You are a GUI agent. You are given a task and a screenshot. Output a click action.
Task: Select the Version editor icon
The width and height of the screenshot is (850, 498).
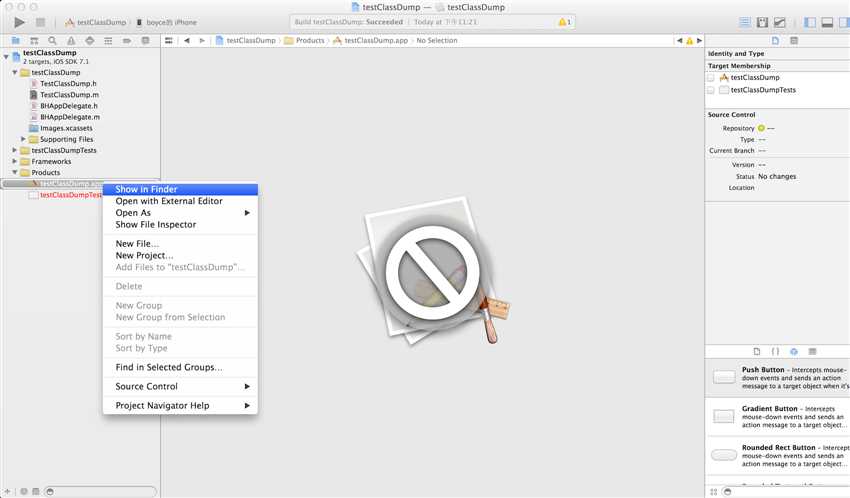point(780,22)
